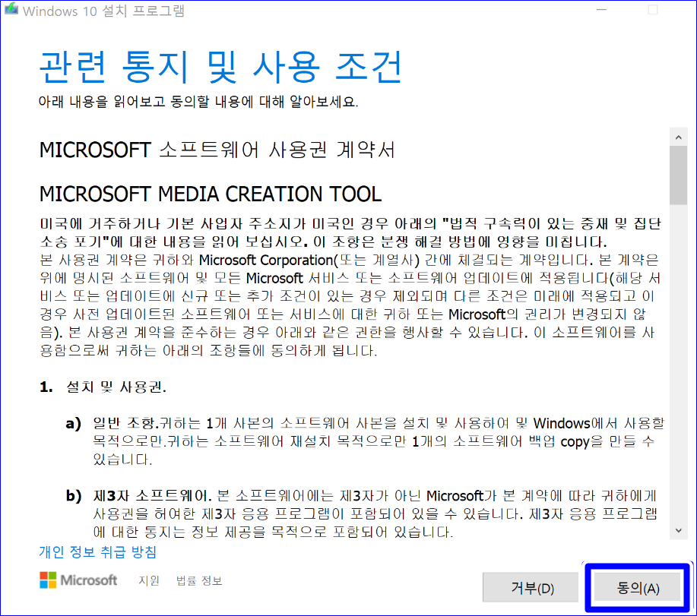Image resolution: width=697 pixels, height=616 pixels.
Task: Open the 개인 정보 취급 방침 link
Action: tap(98, 552)
